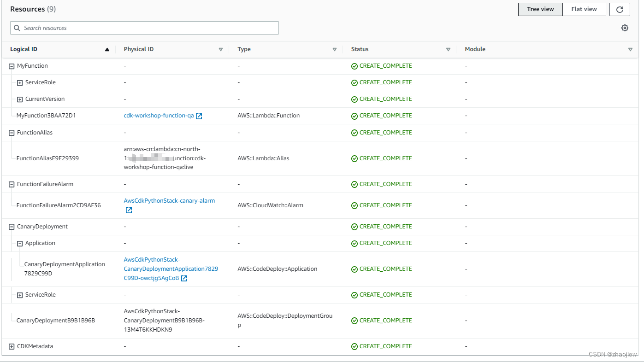644x362 pixels.
Task: Open the cdk-workshop-function-qa link
Action: (x=159, y=116)
